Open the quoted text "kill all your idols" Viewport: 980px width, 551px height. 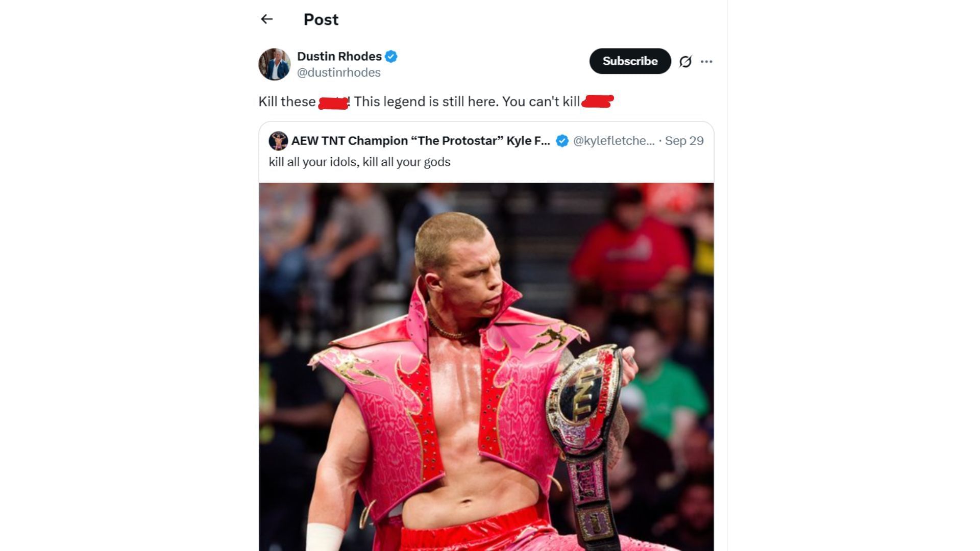[x=359, y=162]
